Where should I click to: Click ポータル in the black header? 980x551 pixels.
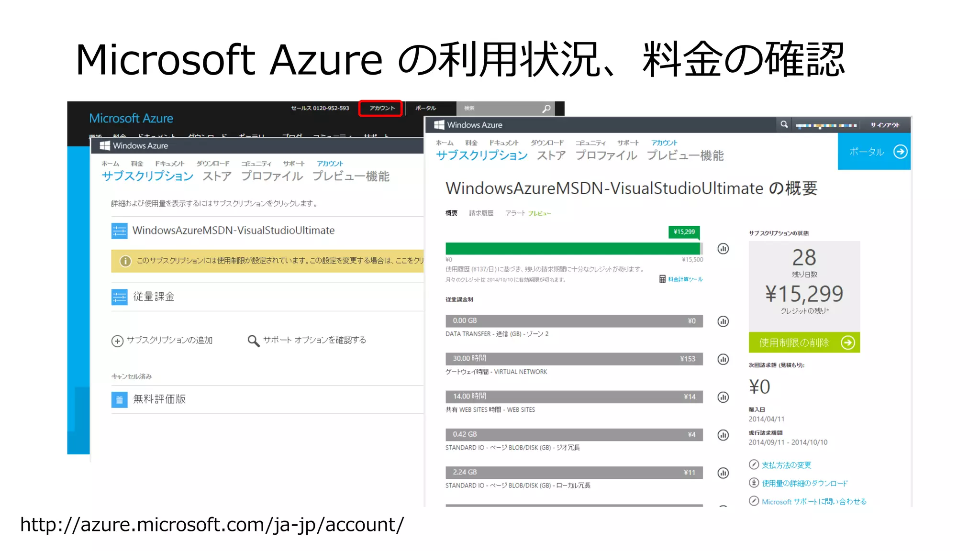pos(425,108)
